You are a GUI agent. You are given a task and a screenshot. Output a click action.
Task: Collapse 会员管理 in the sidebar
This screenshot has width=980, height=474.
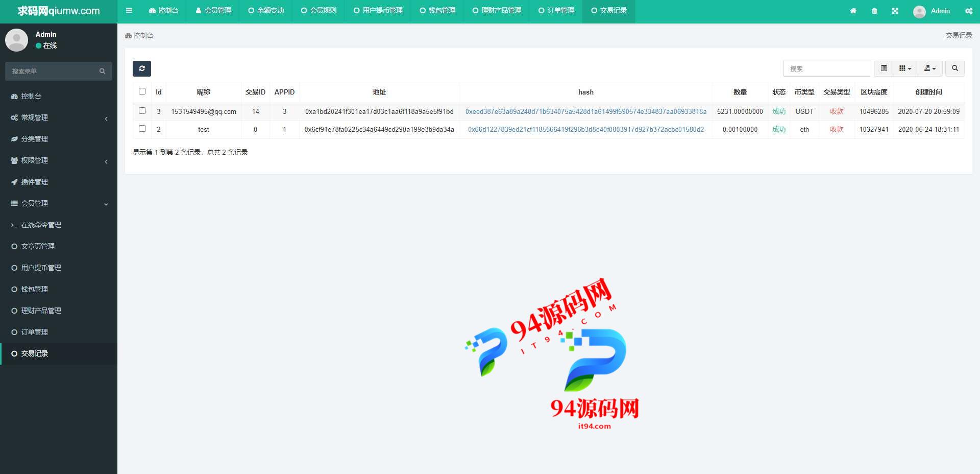(59, 203)
